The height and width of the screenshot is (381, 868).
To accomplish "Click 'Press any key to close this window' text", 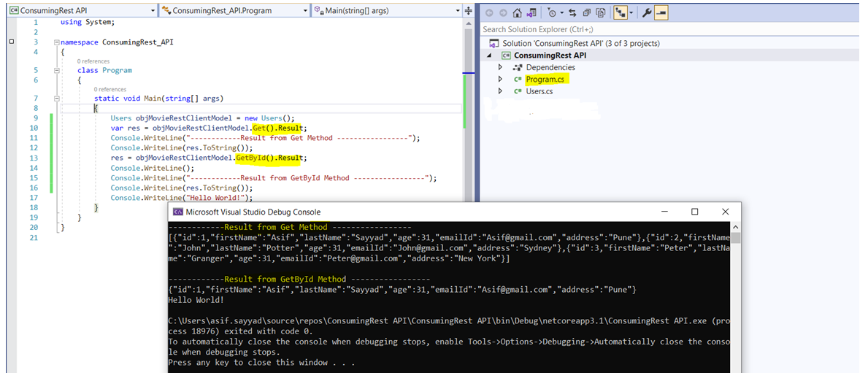I will (x=262, y=363).
